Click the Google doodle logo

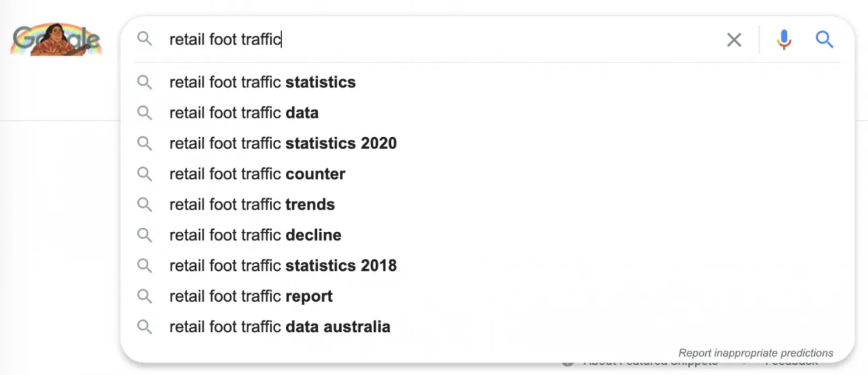click(57, 40)
